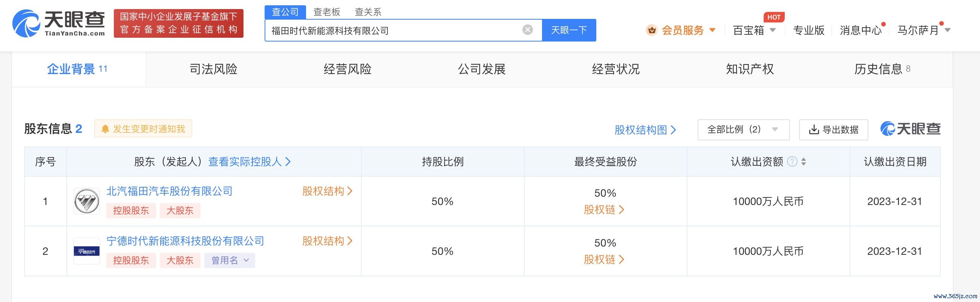The width and height of the screenshot is (980, 302).
Task: Open the 历史信息 tab
Action: (882, 69)
